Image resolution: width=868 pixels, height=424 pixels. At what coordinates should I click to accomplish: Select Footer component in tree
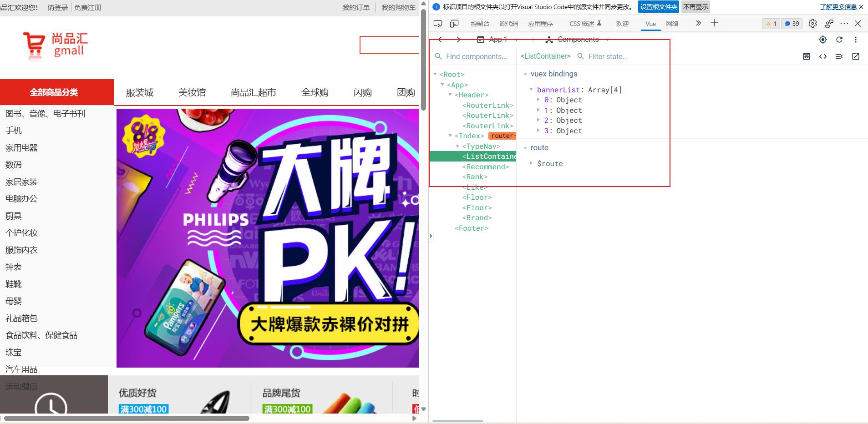tap(472, 228)
